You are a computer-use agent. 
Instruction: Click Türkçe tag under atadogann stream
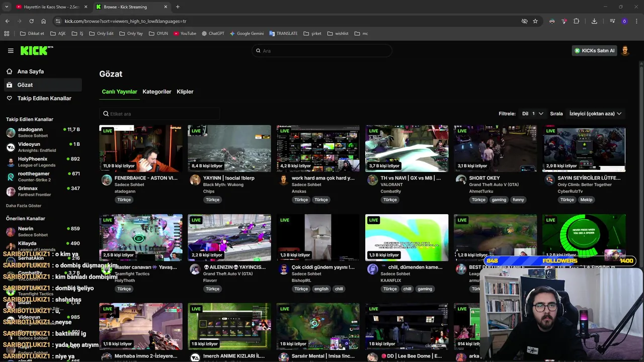[x=124, y=200]
